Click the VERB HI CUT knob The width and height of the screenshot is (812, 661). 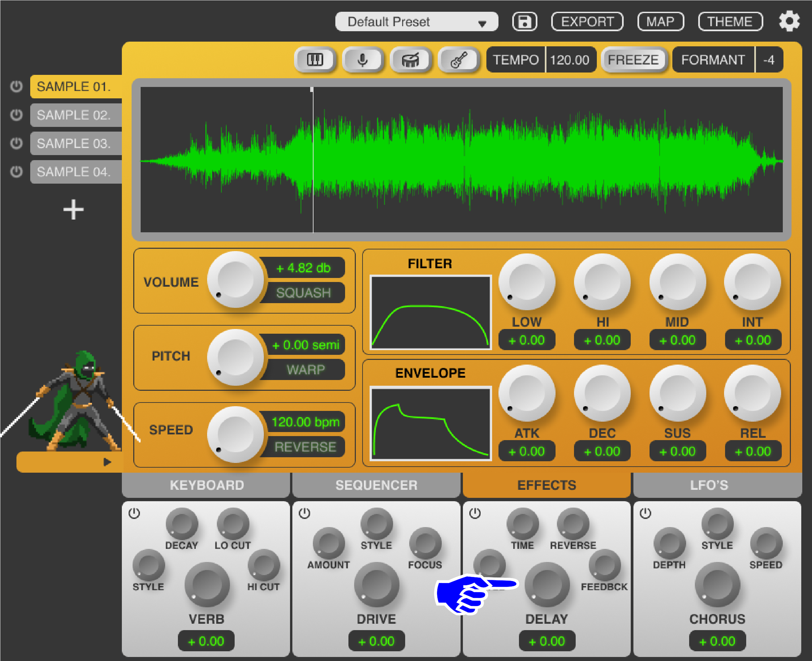coord(264,565)
